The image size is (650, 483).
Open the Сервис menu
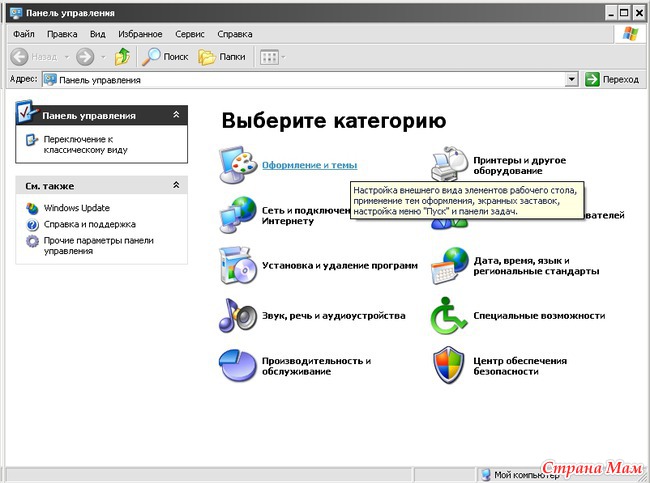point(189,33)
